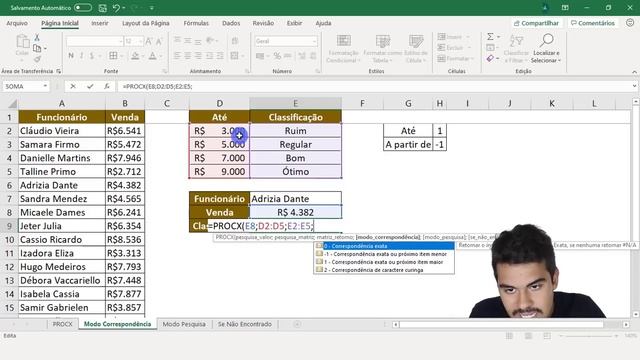640x360 pixels.
Task: Open the Exibir ribbon tab
Action: point(294,23)
